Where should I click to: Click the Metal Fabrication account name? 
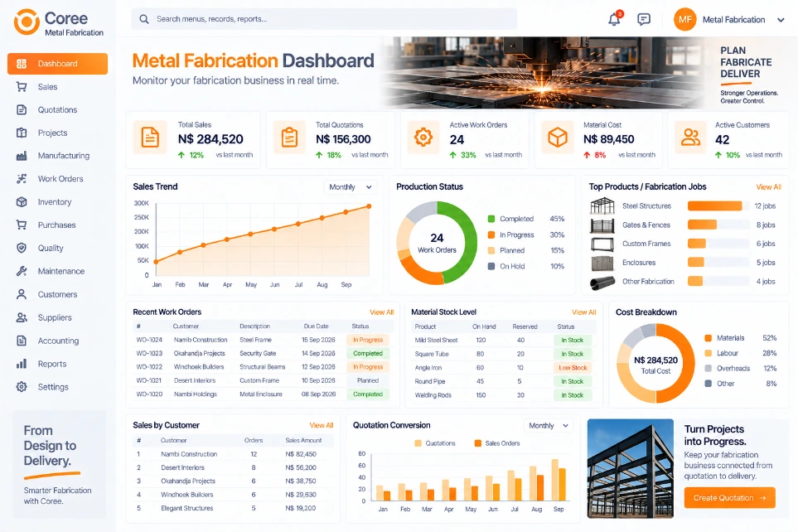coord(733,20)
